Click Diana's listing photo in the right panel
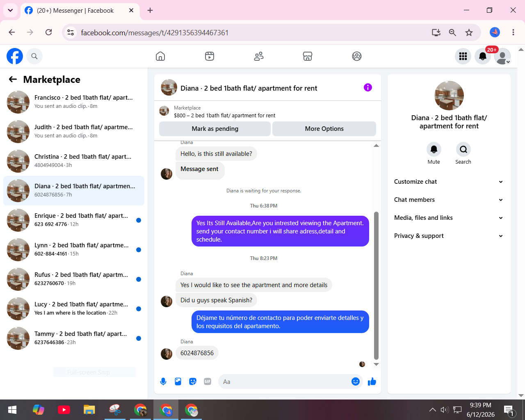 click(x=449, y=96)
